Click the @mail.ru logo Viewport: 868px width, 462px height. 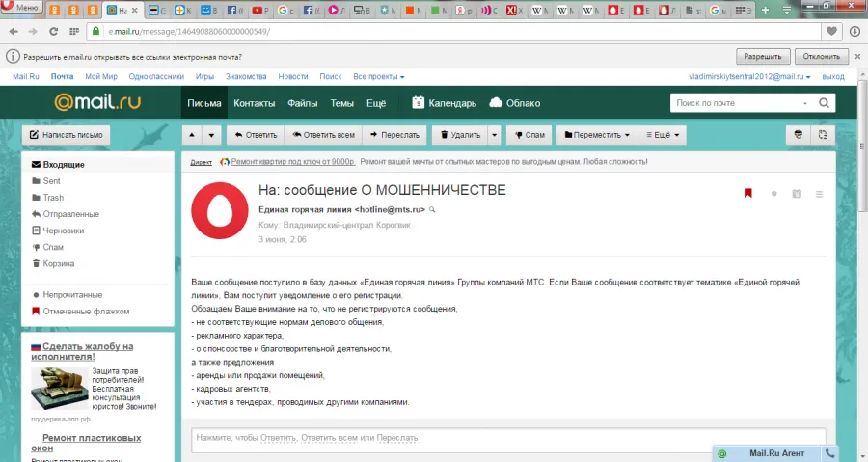97,102
